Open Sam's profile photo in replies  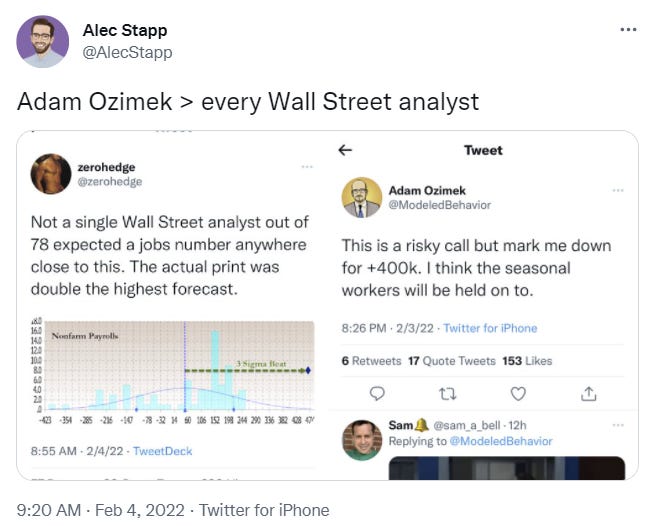(362, 440)
